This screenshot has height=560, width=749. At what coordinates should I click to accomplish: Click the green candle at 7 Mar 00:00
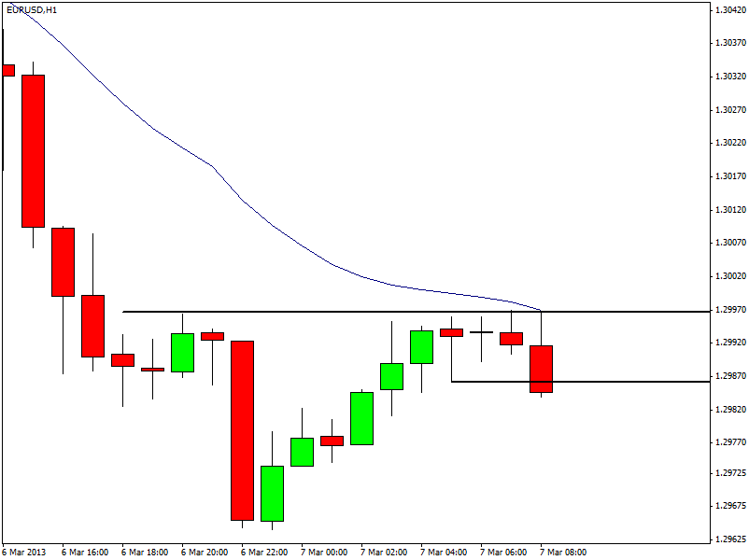(302, 452)
